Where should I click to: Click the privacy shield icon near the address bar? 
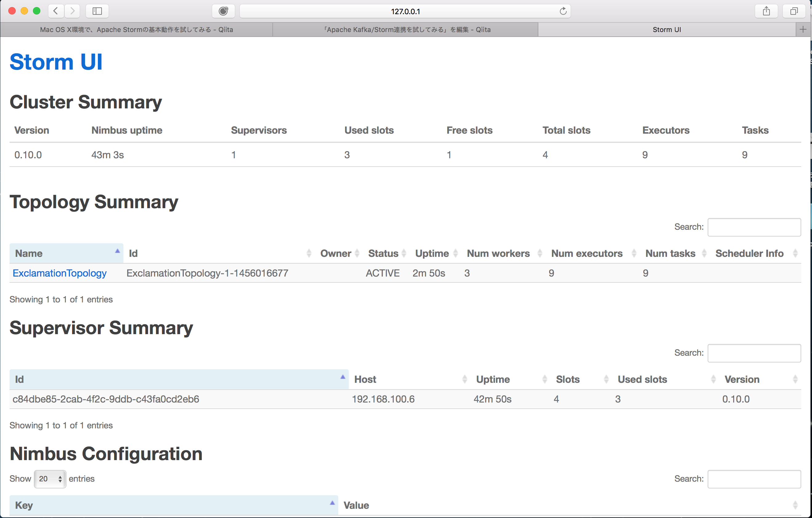click(x=223, y=11)
